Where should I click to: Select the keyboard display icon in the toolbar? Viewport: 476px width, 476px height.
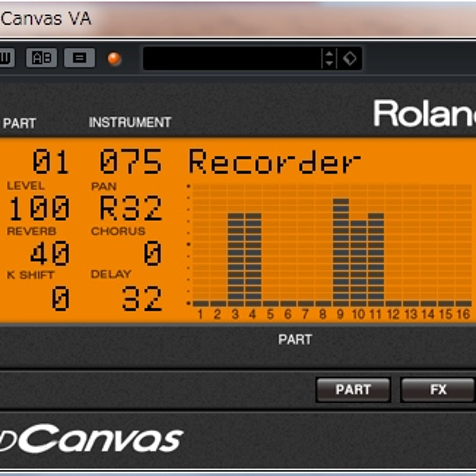click(x=8, y=58)
